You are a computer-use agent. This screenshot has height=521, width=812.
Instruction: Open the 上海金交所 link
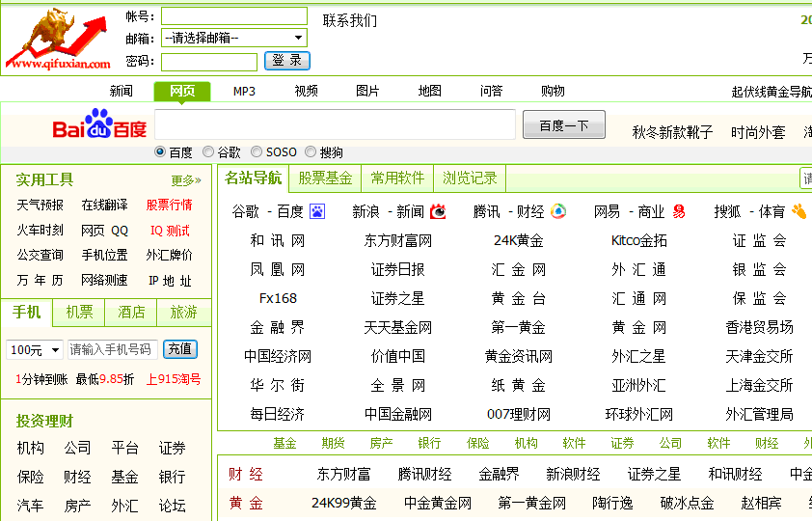coord(759,385)
